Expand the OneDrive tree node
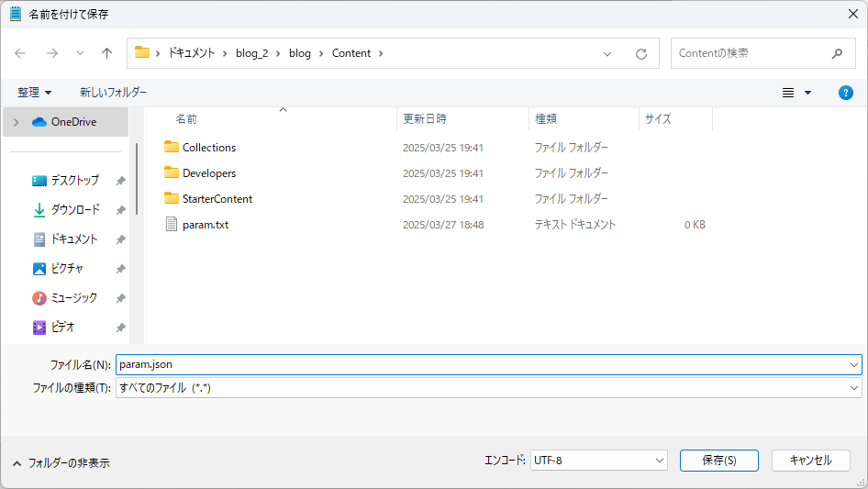 (16, 122)
